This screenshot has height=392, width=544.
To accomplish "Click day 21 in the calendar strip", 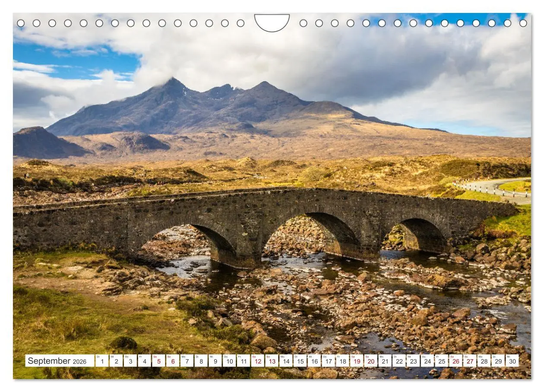I will click(x=385, y=361).
